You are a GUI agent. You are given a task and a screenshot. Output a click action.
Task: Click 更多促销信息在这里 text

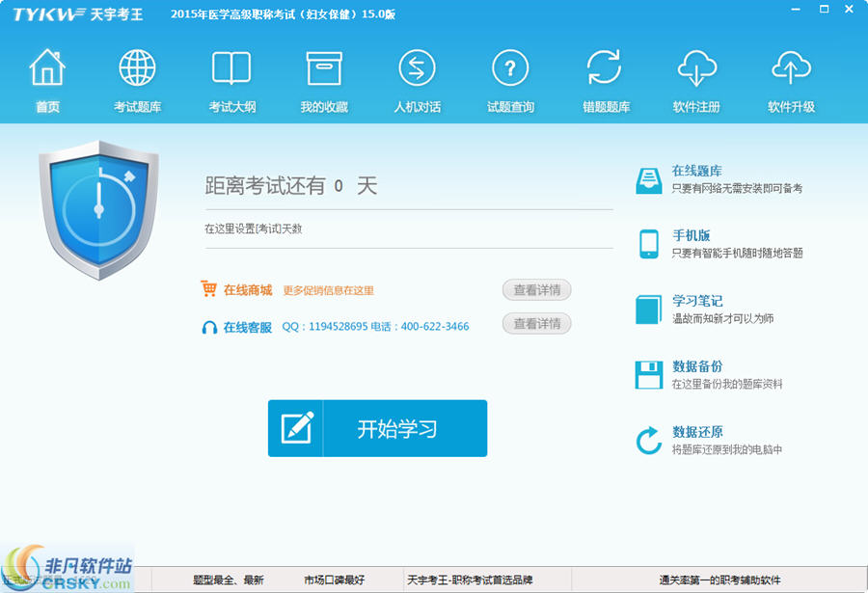point(328,290)
